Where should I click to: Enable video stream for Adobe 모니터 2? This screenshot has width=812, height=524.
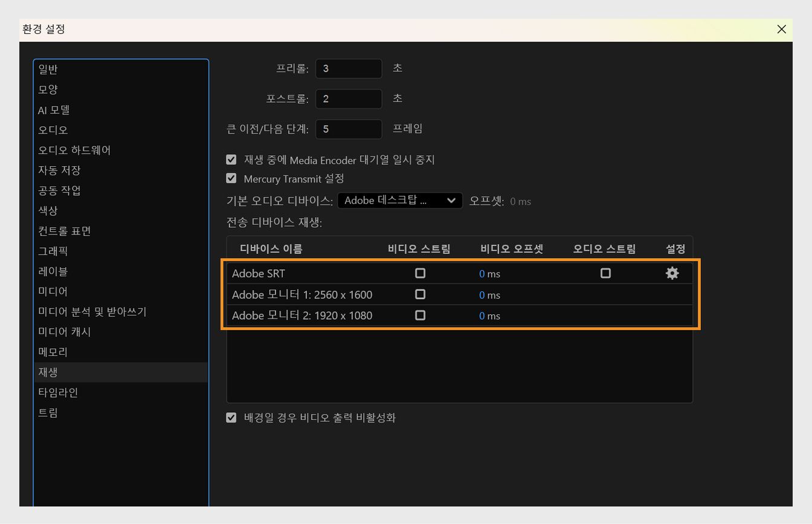(x=420, y=315)
